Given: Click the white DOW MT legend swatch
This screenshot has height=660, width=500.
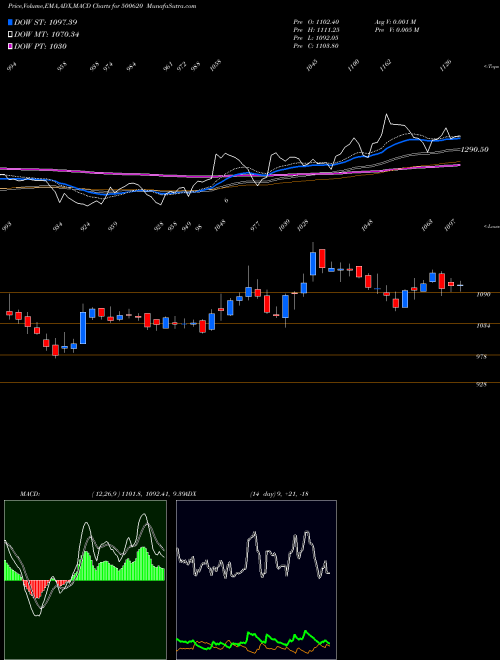Looking at the screenshot, I should (x=11, y=35).
